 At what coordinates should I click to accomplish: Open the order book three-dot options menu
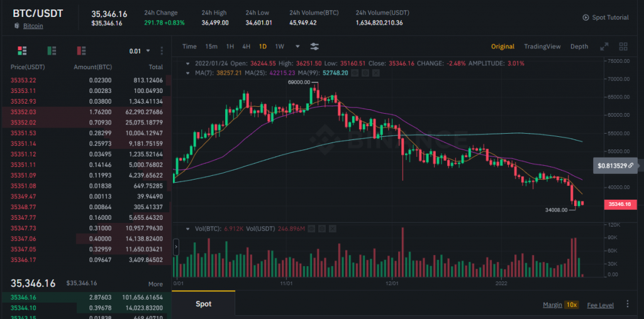[x=162, y=51]
